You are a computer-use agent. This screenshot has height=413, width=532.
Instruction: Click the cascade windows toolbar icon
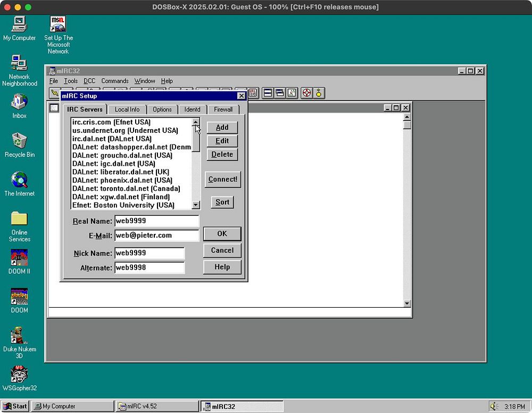(279, 93)
